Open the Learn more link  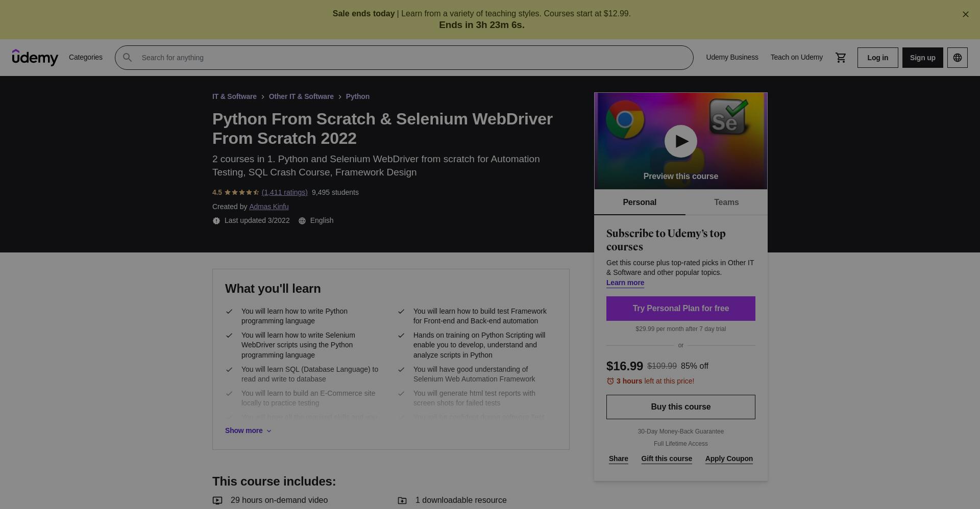point(625,283)
